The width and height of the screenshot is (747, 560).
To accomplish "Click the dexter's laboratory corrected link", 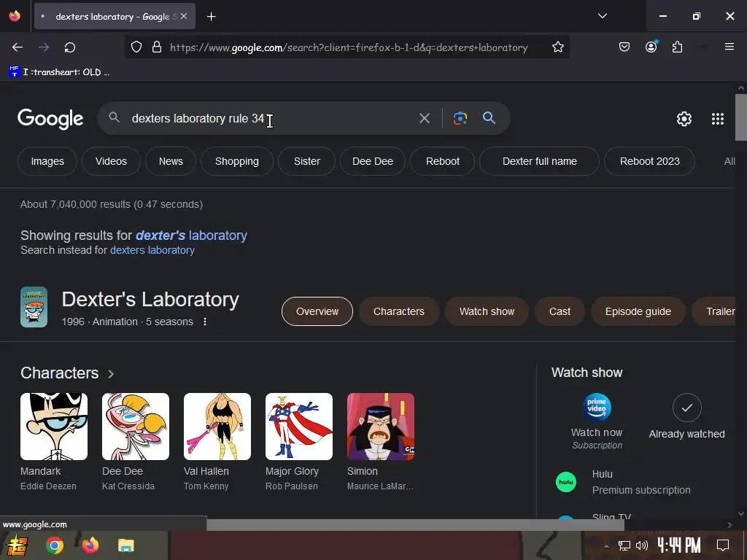I will pyautogui.click(x=191, y=236).
